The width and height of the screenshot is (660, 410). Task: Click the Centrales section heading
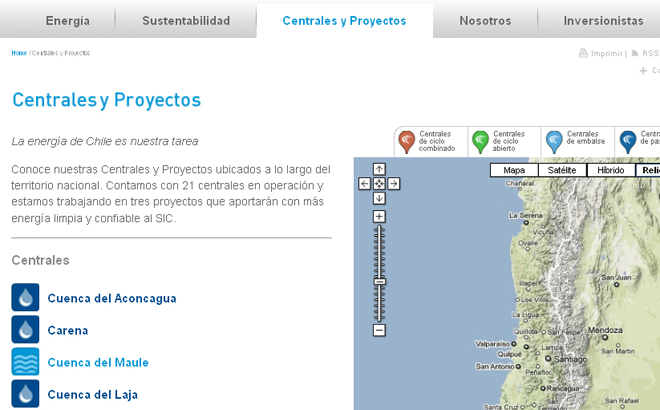click(40, 260)
